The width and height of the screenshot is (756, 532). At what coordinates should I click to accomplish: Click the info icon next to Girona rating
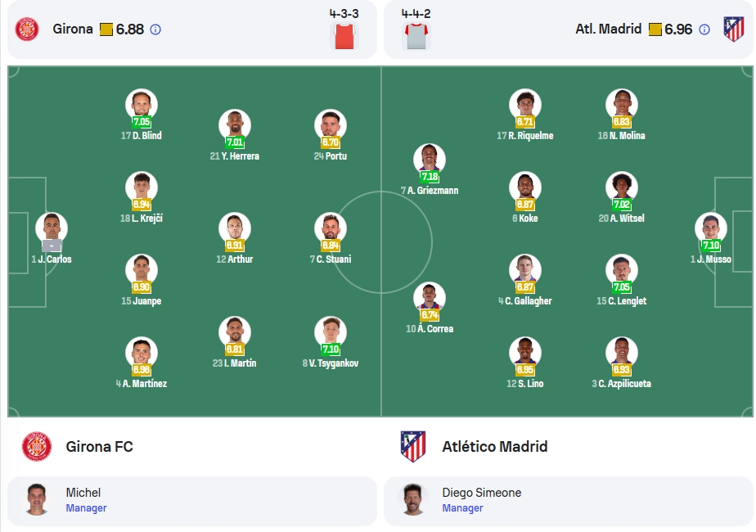click(x=155, y=29)
